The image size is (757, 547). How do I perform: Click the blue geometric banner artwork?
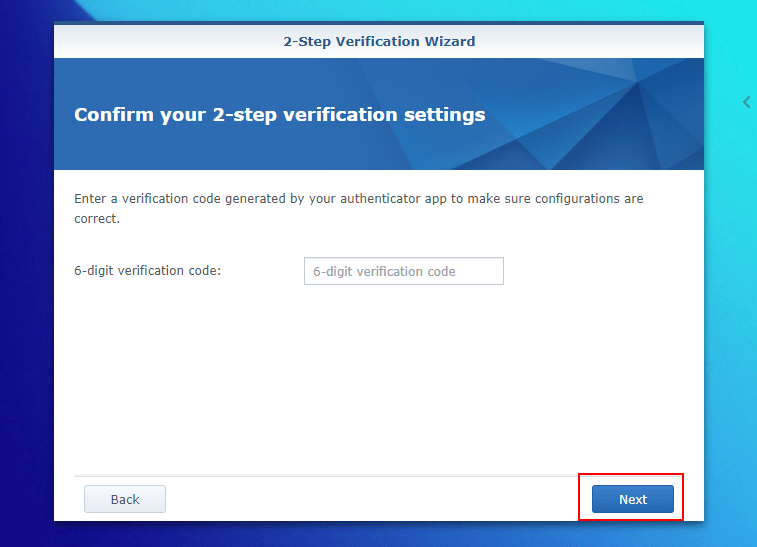579,114
